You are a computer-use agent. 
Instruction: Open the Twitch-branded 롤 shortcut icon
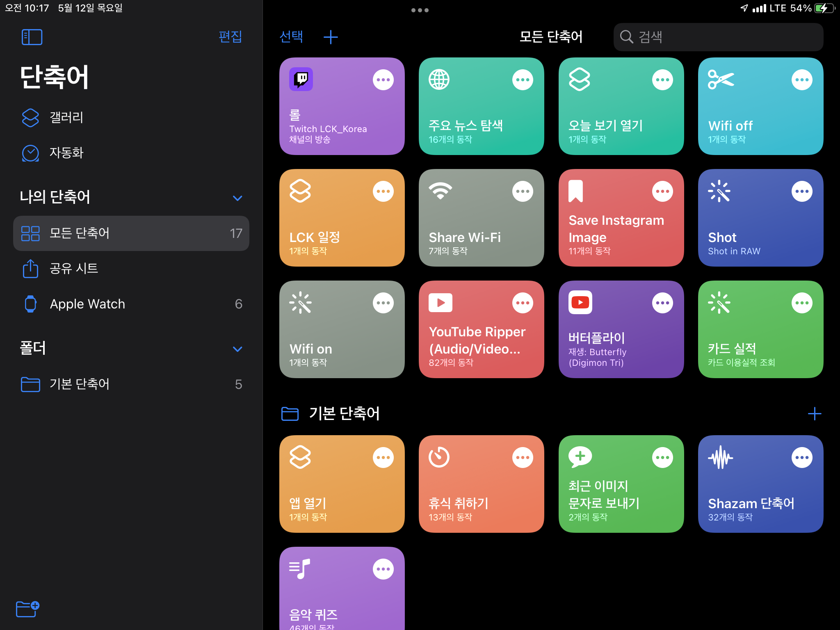click(x=301, y=79)
